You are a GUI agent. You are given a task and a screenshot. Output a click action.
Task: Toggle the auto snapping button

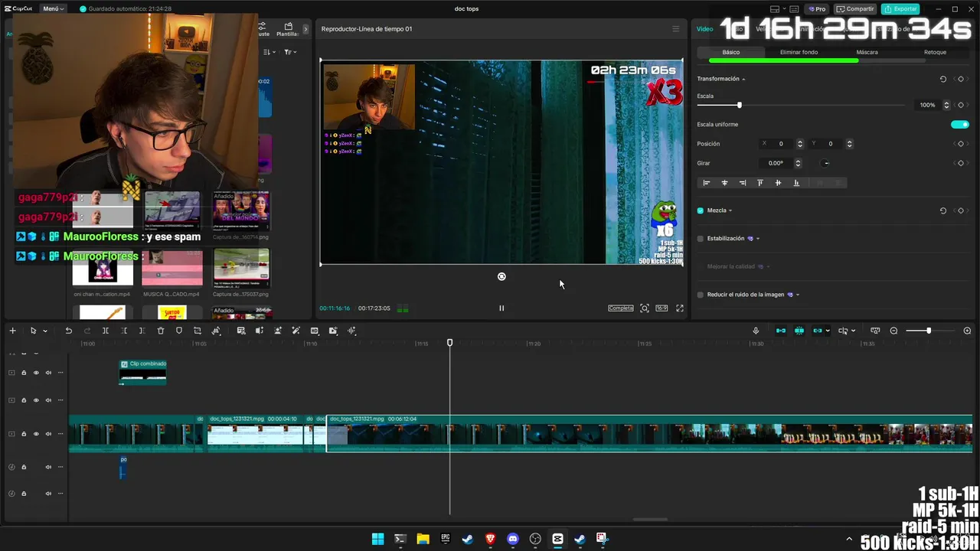point(799,331)
